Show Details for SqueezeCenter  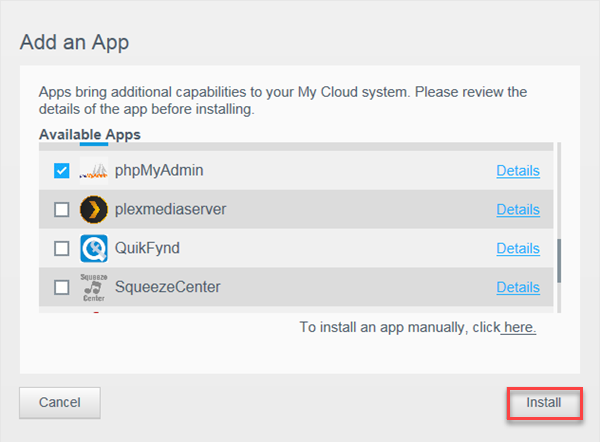tap(517, 287)
